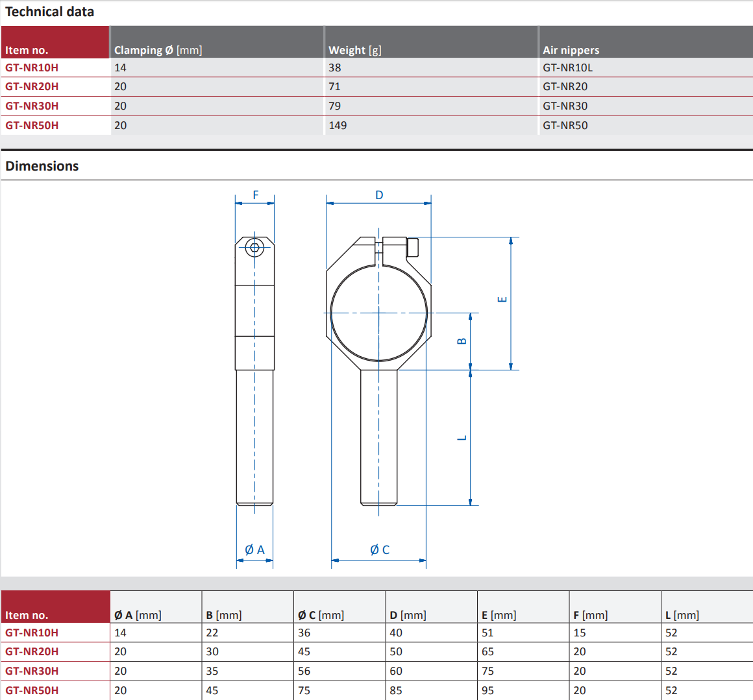The width and height of the screenshot is (753, 700).
Task: Click weight value 79
Action: (x=335, y=106)
